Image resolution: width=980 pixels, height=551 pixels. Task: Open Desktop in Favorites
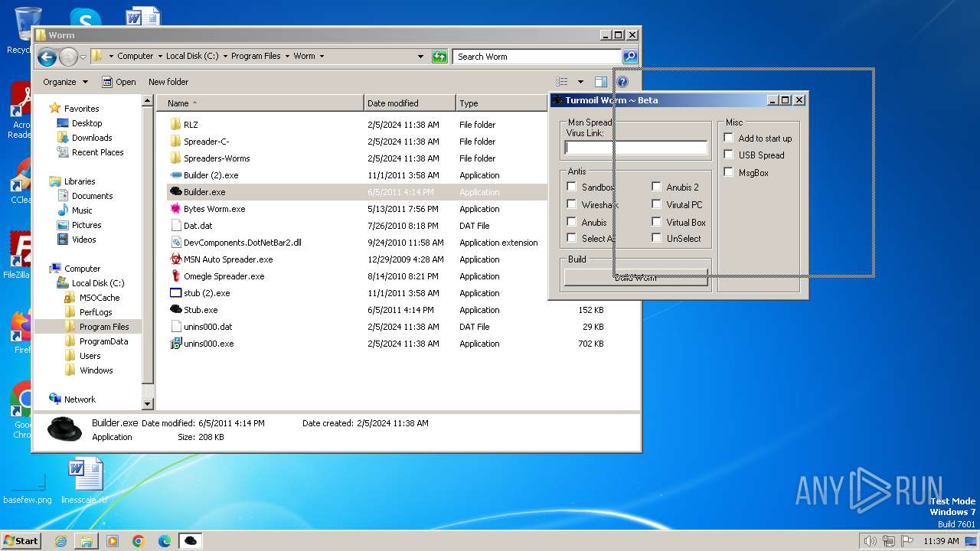tap(87, 123)
